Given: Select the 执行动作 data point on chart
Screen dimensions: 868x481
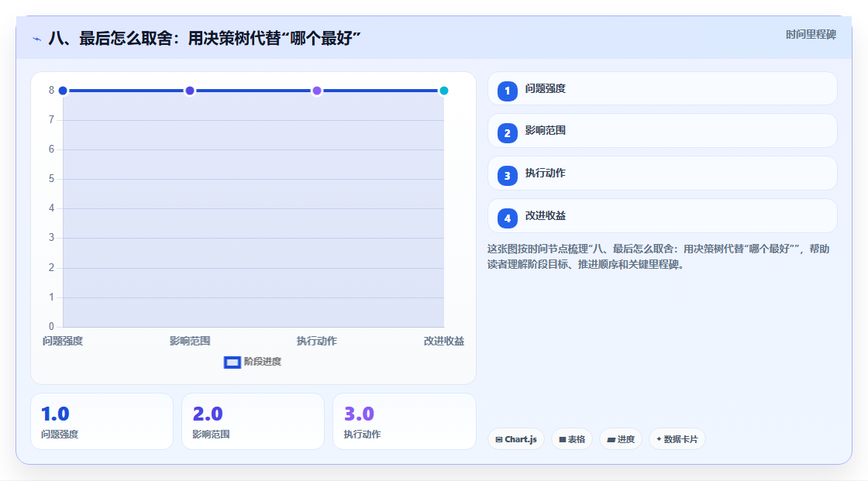Looking at the screenshot, I should pyautogui.click(x=317, y=91).
